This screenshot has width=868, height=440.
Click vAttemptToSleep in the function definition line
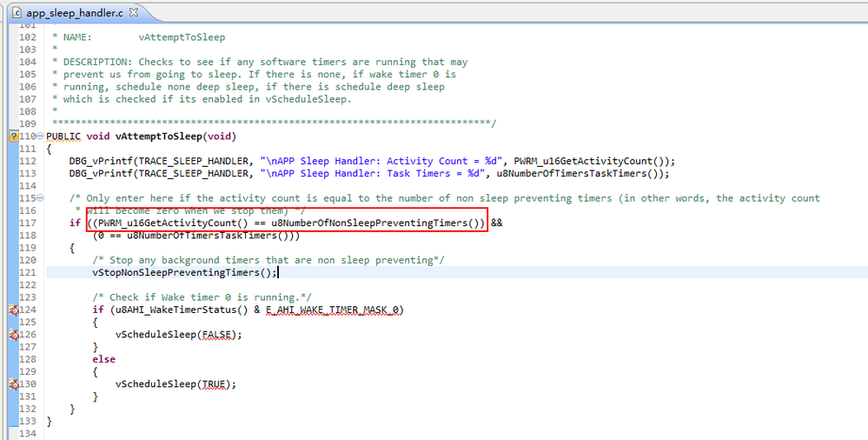[159, 137]
